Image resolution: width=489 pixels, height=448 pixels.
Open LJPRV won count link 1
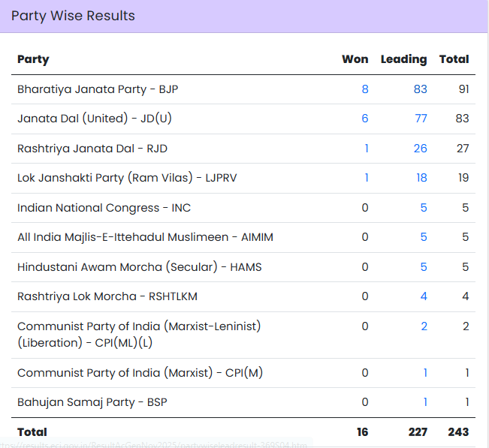pyautogui.click(x=367, y=178)
